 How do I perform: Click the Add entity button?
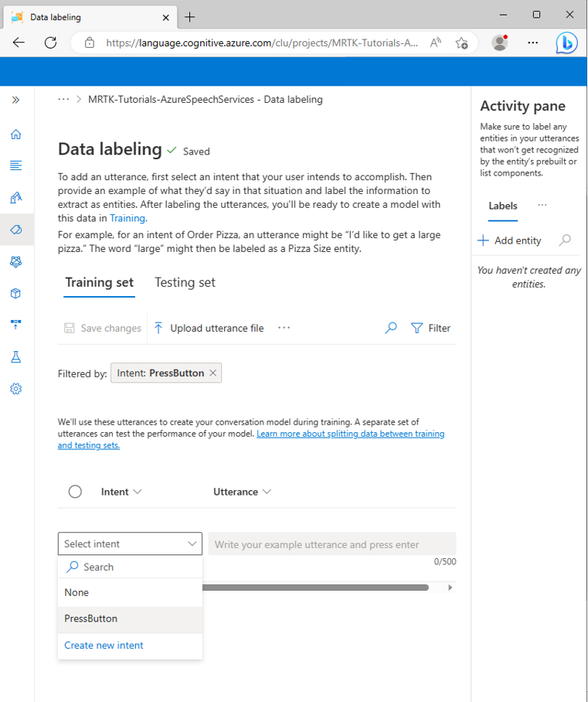508,240
